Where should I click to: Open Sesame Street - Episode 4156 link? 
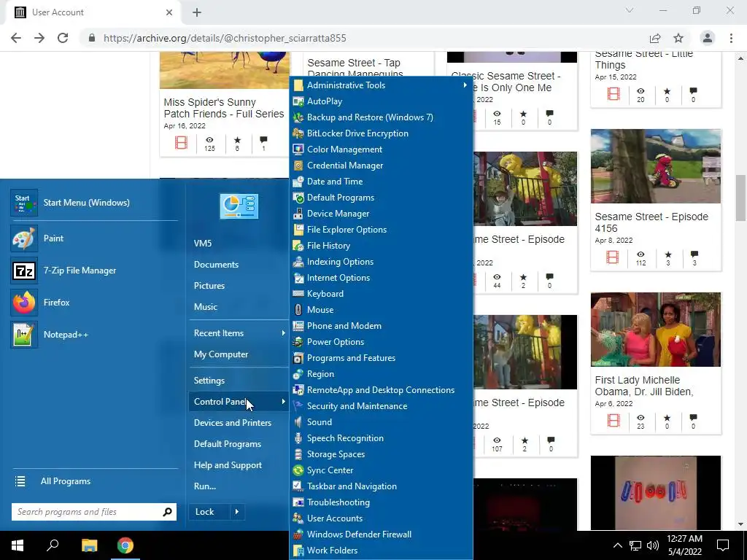point(651,222)
